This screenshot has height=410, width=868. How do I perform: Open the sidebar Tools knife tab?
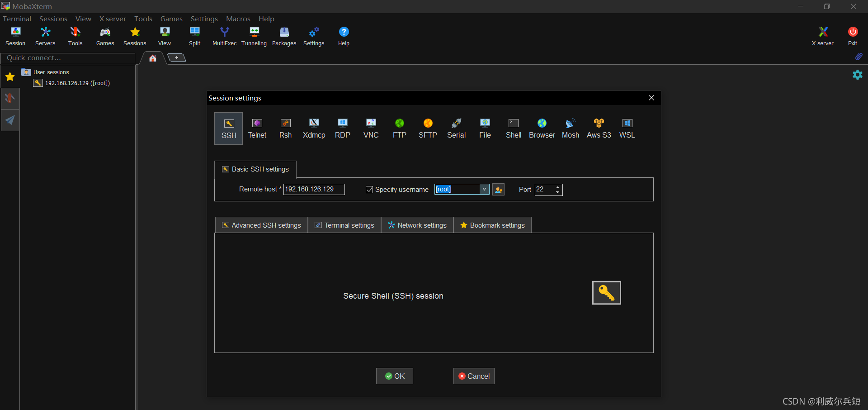click(x=10, y=98)
